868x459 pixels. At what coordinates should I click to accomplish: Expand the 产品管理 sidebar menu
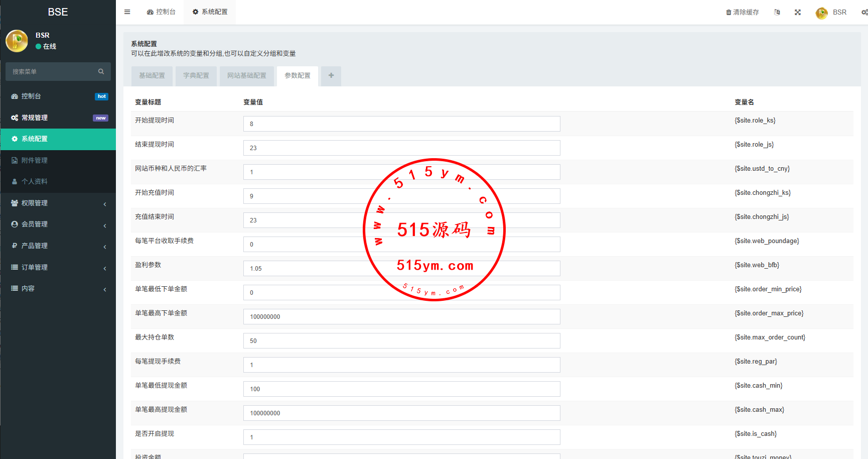tap(58, 246)
